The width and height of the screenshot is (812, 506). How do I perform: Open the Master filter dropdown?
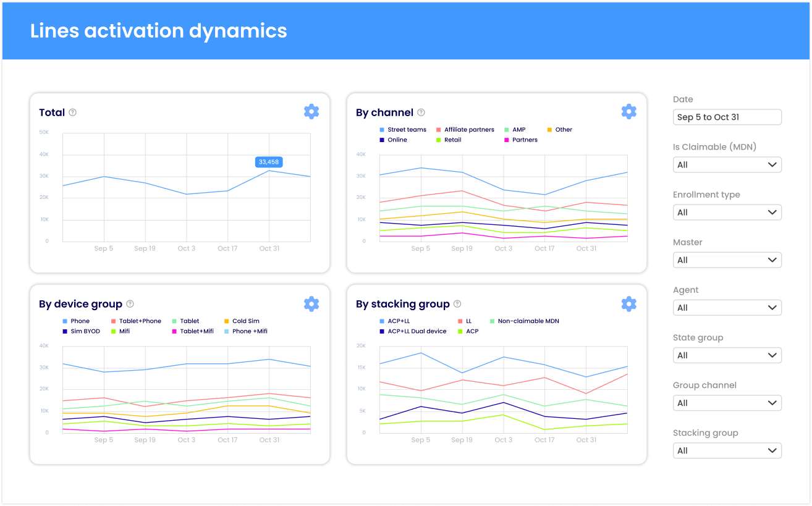(727, 259)
